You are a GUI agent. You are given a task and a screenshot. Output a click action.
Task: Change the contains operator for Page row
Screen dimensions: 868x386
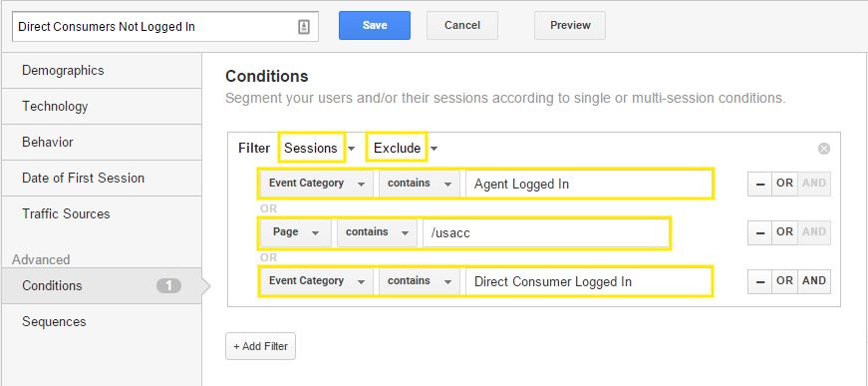click(377, 232)
